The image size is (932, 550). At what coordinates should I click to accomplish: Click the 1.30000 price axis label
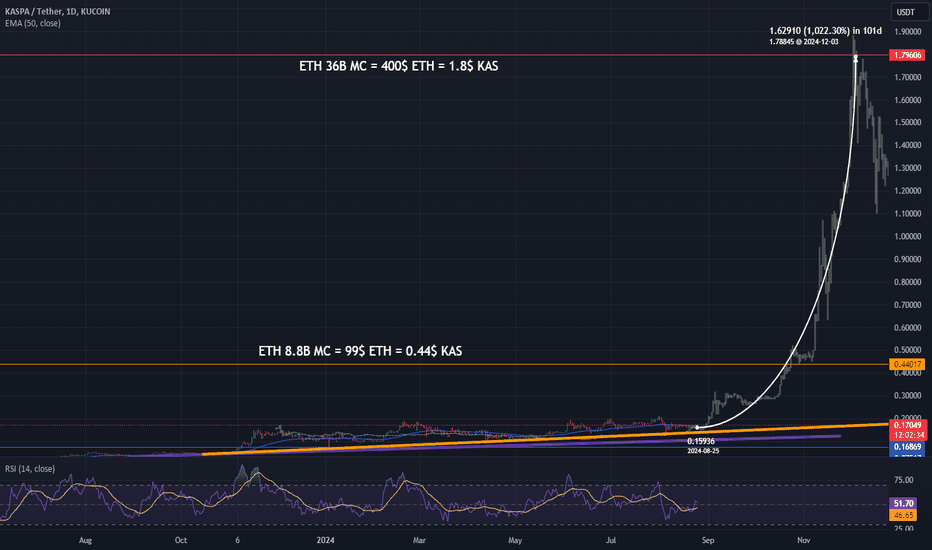tap(908, 168)
